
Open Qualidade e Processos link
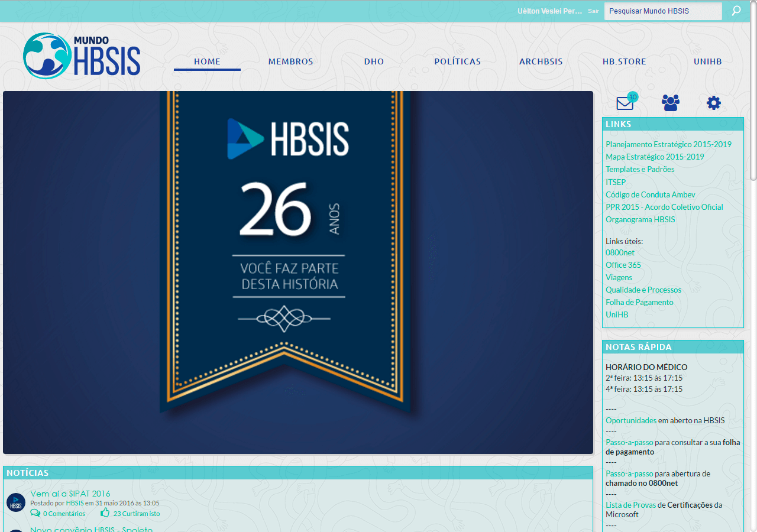click(643, 290)
